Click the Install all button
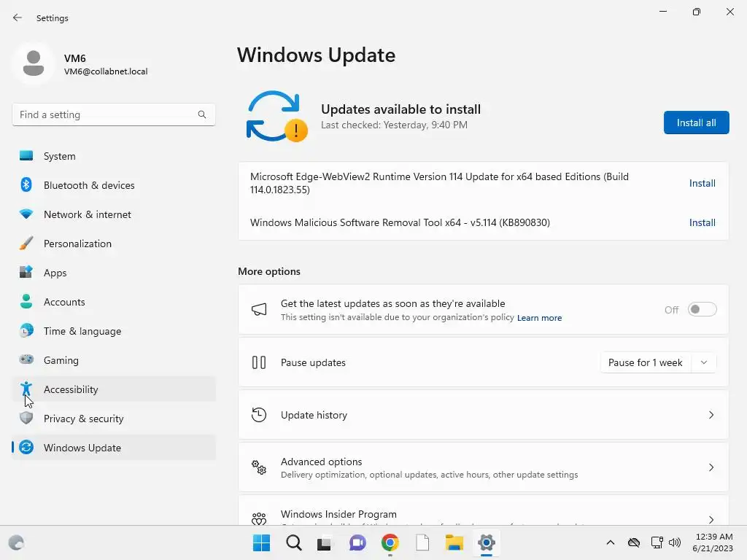 click(x=696, y=122)
